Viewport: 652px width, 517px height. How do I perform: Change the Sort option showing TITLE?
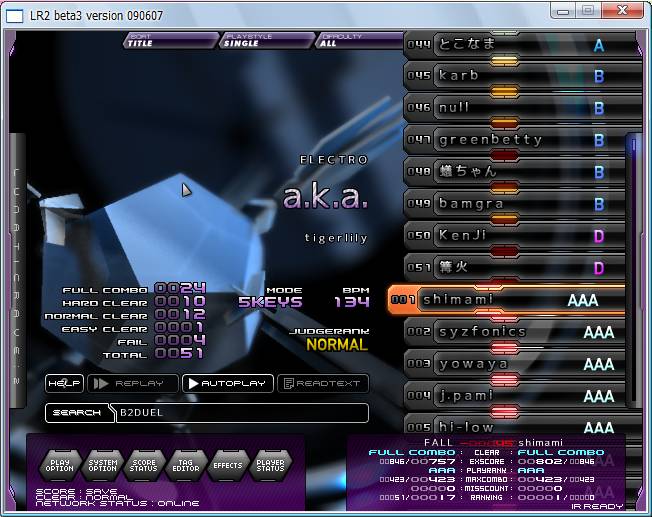171,40
